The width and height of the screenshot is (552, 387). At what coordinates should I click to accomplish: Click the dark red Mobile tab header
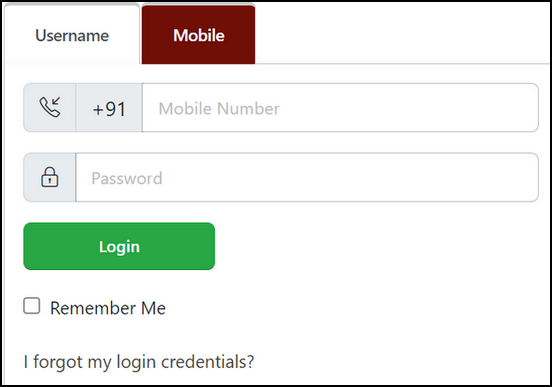pyautogui.click(x=199, y=35)
